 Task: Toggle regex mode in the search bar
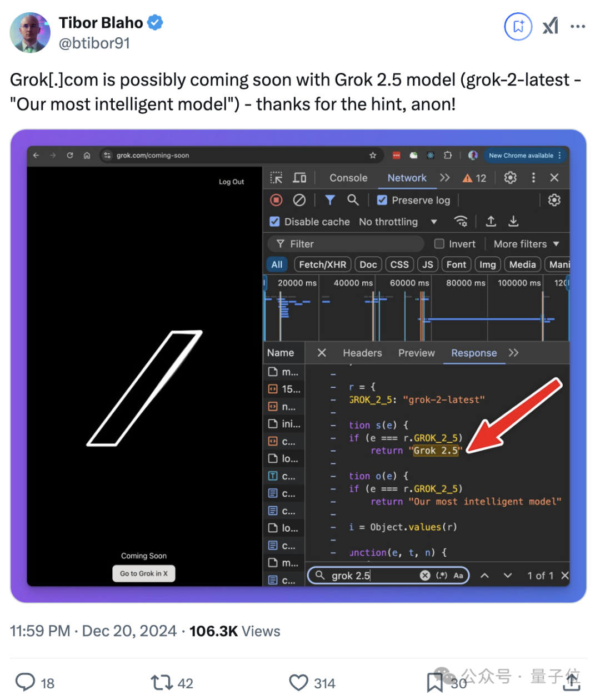[x=441, y=576]
